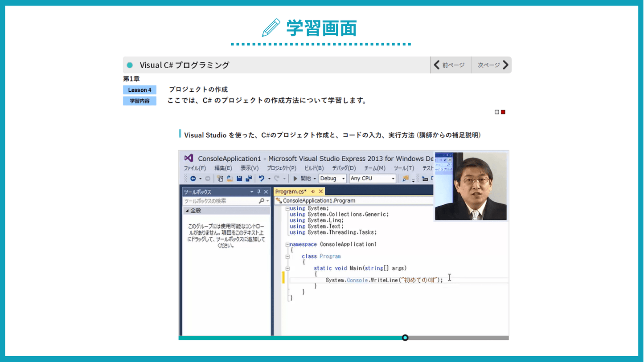Open the ファイル(F) menu
This screenshot has height=362, width=644.
click(195, 168)
